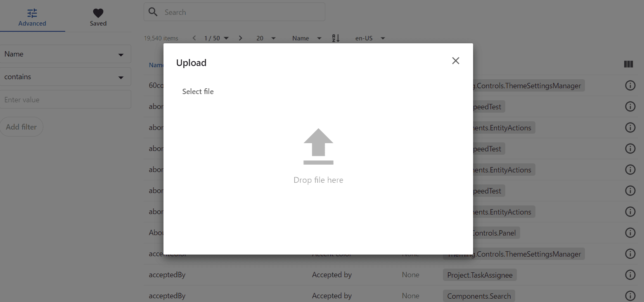Open the Name sort-by dropdown
644x302 pixels.
307,38
